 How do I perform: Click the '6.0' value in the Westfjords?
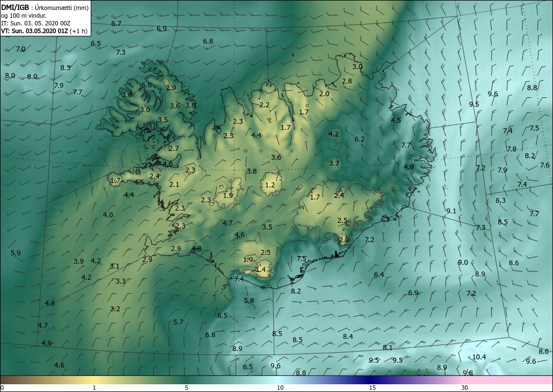click(x=147, y=85)
